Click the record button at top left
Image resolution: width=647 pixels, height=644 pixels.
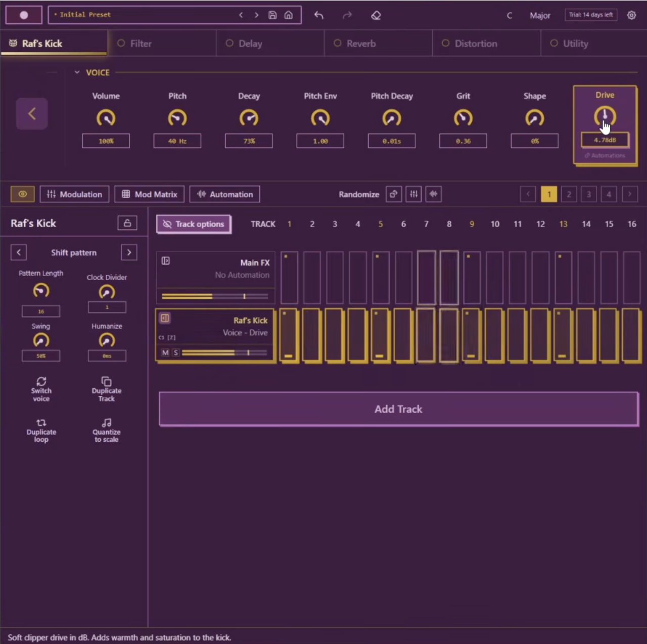pos(24,15)
